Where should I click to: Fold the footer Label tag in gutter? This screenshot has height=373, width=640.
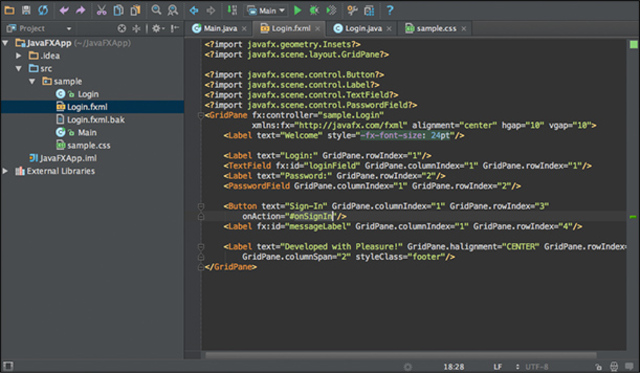201,246
